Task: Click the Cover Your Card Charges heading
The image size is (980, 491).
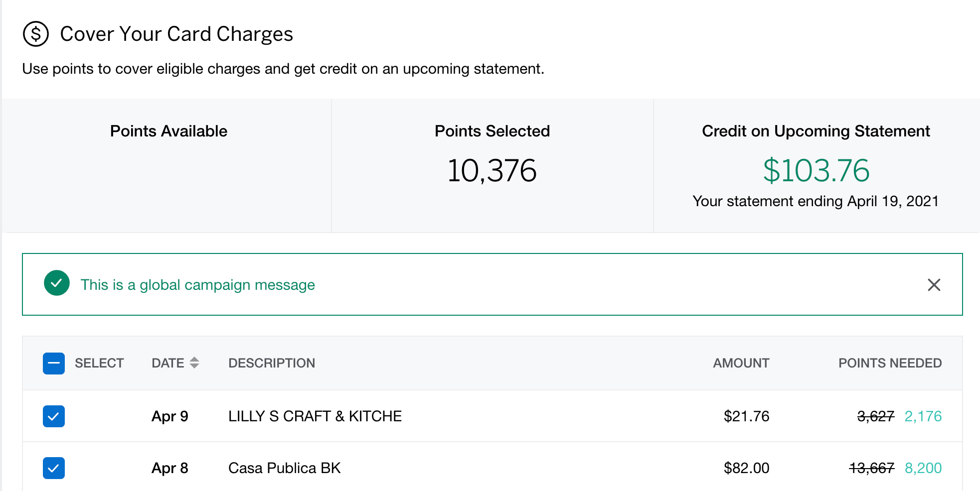Action: click(x=176, y=34)
